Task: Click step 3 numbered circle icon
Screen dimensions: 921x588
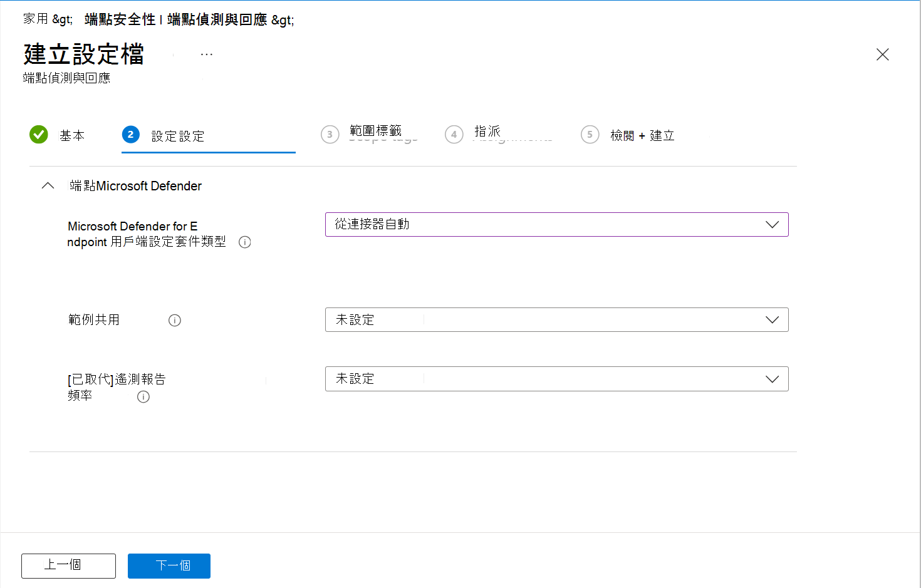Action: pyautogui.click(x=330, y=135)
